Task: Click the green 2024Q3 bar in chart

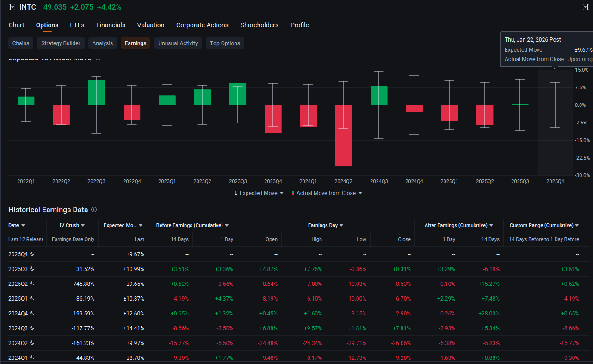Action: 379,96
